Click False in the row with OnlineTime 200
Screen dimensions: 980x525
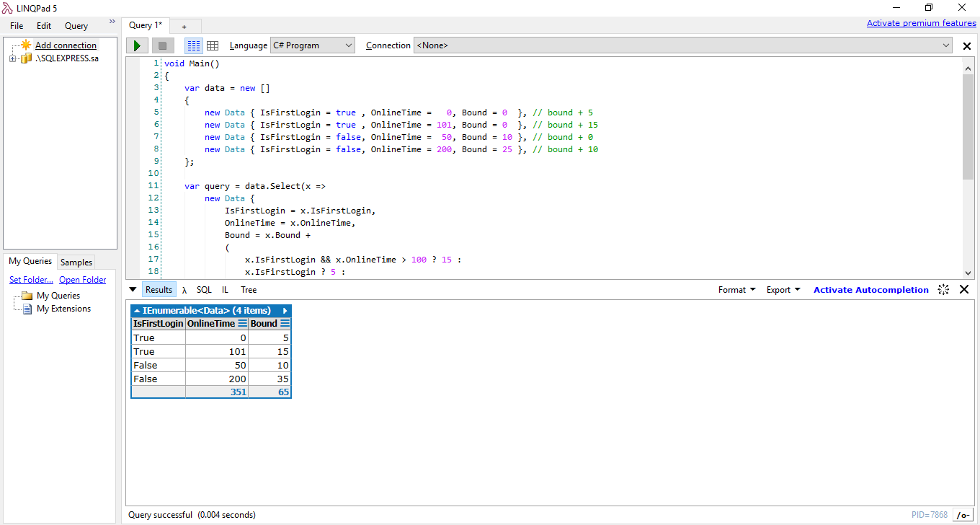158,379
